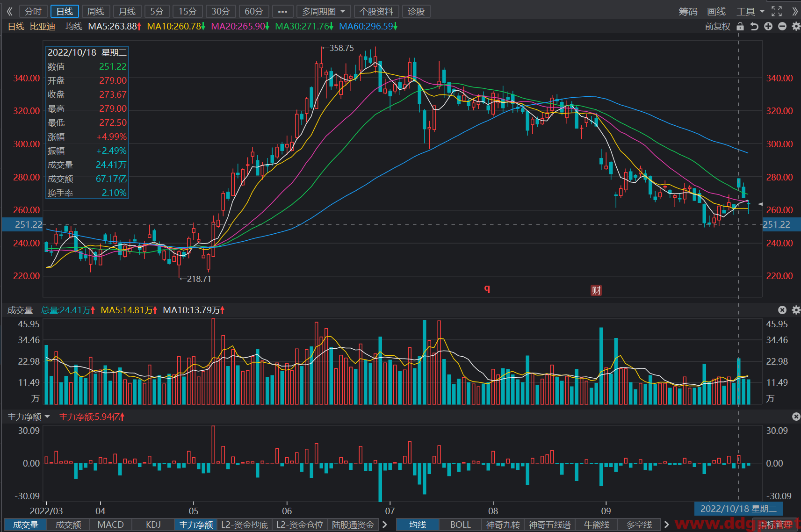Select the BOLL overlay tab
The width and height of the screenshot is (801, 532).
(x=461, y=525)
